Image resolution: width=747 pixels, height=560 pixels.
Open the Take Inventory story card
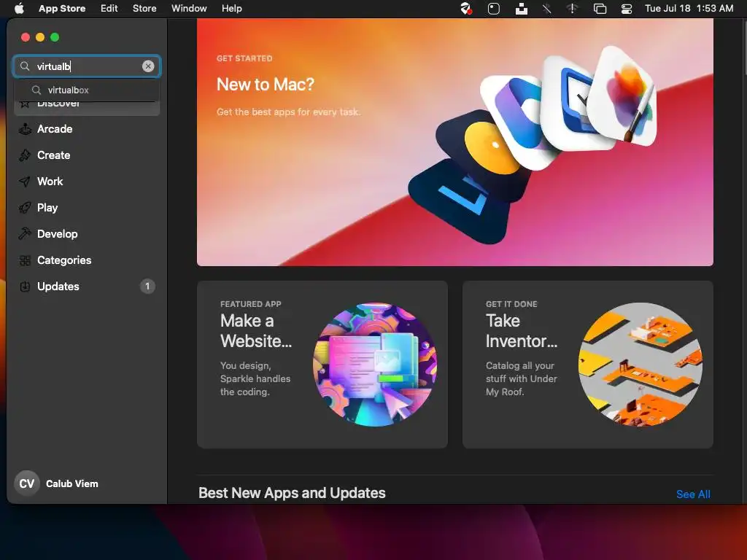pyautogui.click(x=588, y=365)
